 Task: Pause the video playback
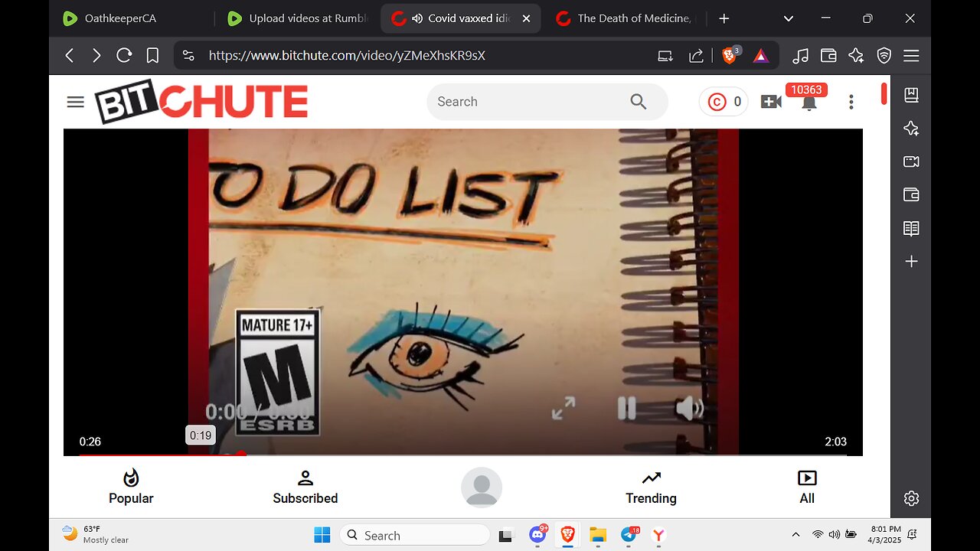pos(627,409)
